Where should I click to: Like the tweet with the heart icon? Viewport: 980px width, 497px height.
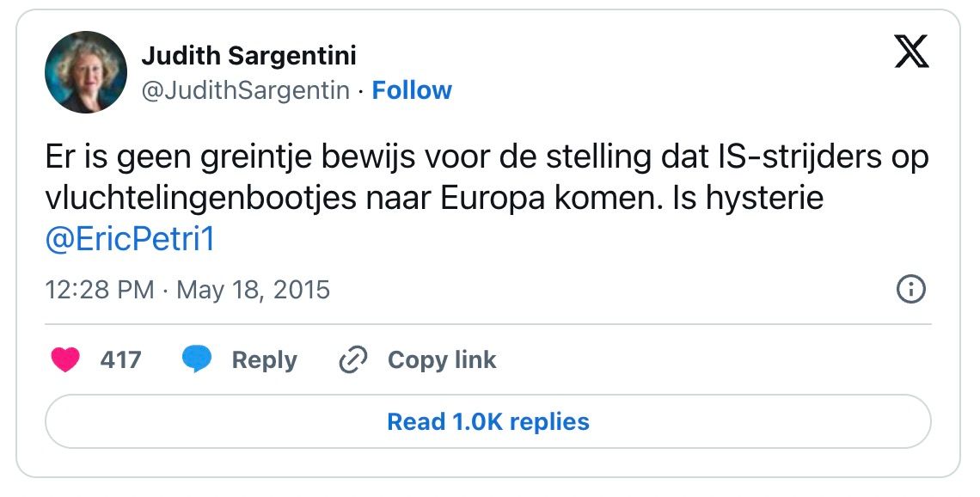point(65,359)
